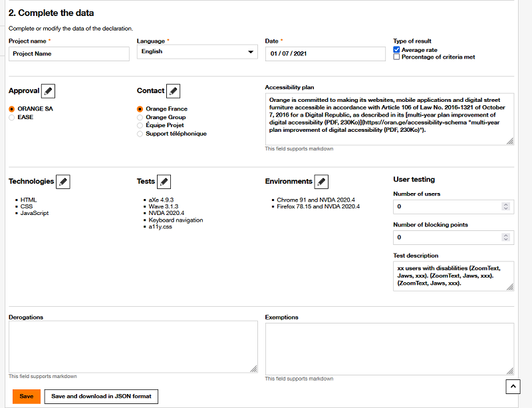Select the EASE approval radio button

pos(11,117)
